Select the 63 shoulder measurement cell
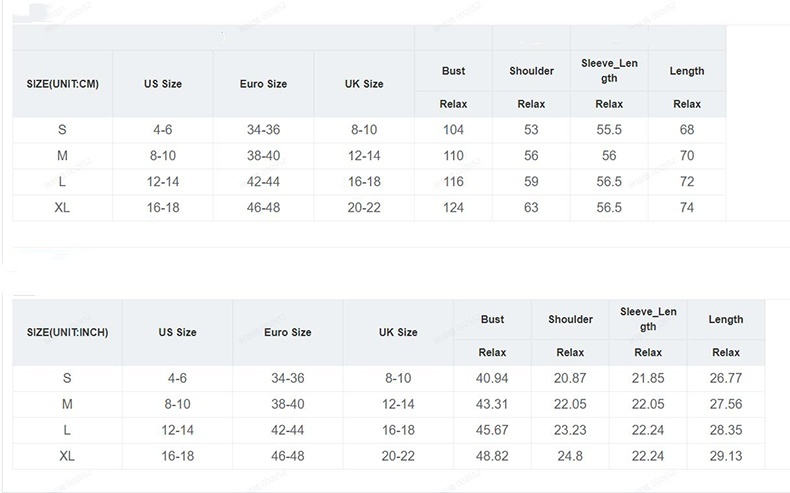Viewport: 790px width, 493px height. pyautogui.click(x=531, y=208)
